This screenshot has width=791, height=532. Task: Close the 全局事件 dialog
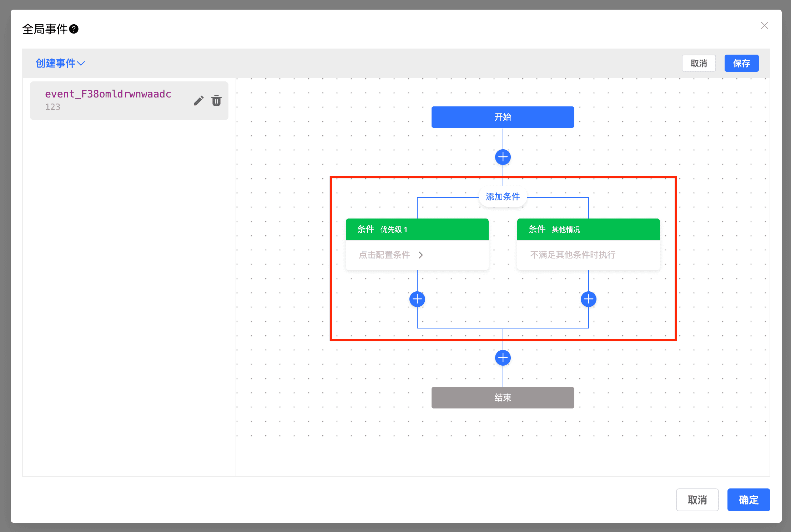pyautogui.click(x=764, y=25)
